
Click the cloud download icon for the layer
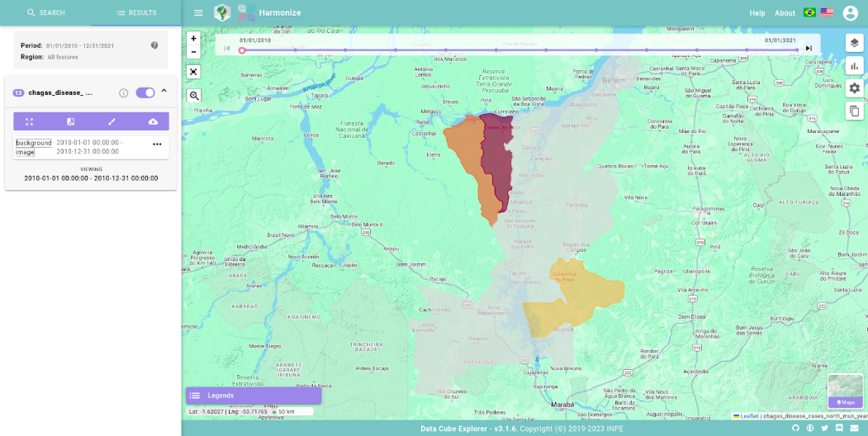(153, 121)
